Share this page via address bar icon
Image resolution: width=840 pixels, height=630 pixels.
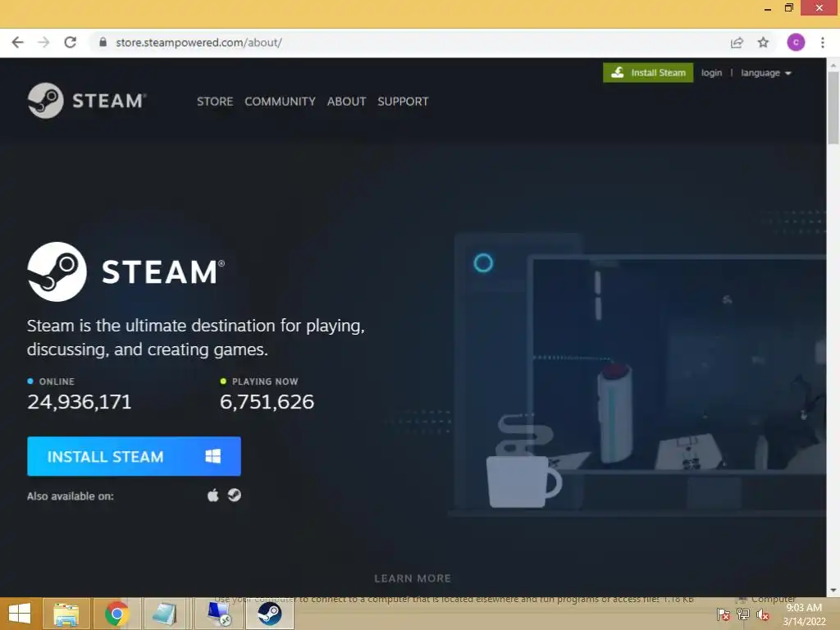click(x=737, y=43)
